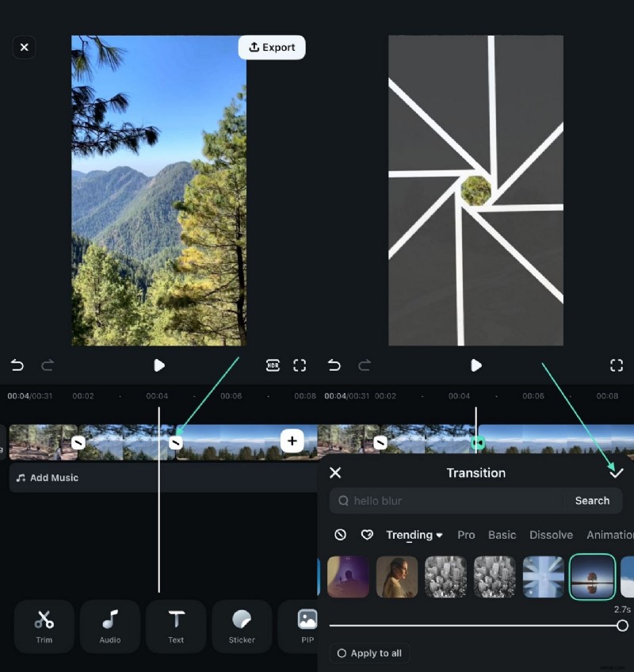
Task: Enable Apply to all transitions
Action: (369, 653)
